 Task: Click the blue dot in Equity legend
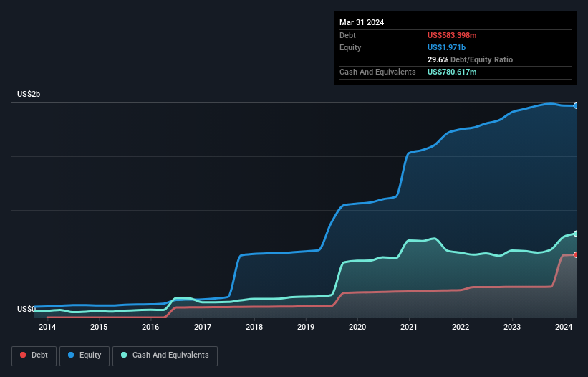(71, 355)
